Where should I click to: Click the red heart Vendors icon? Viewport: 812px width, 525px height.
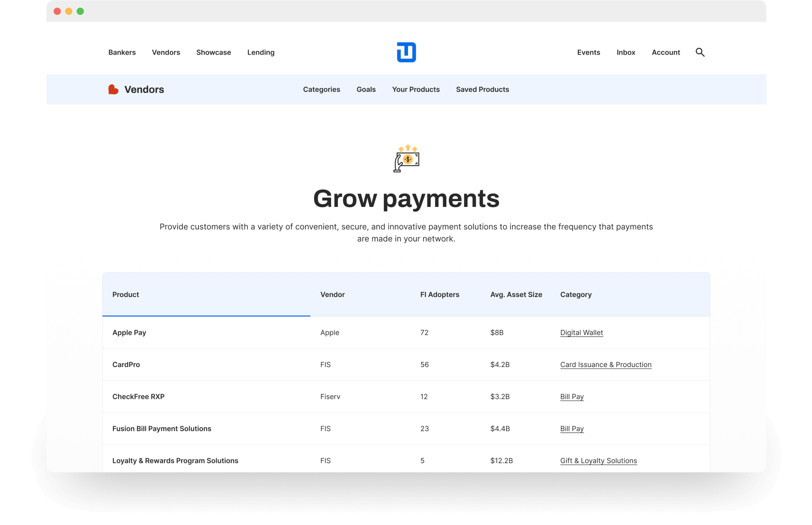[113, 89]
